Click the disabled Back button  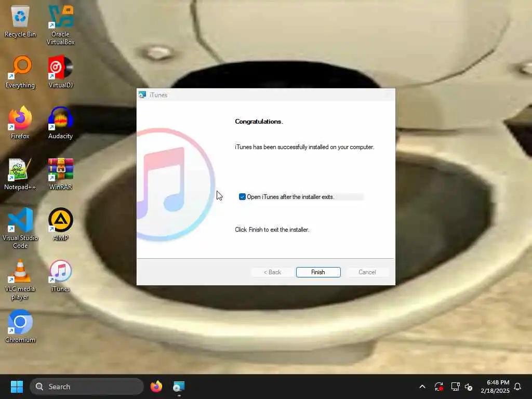[272, 272]
